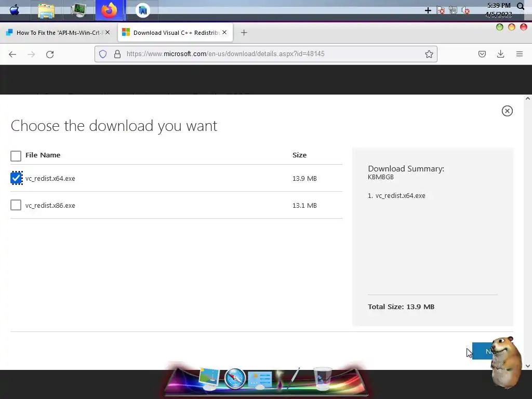
Task: Open a new tab with plus button
Action: pyautogui.click(x=244, y=33)
